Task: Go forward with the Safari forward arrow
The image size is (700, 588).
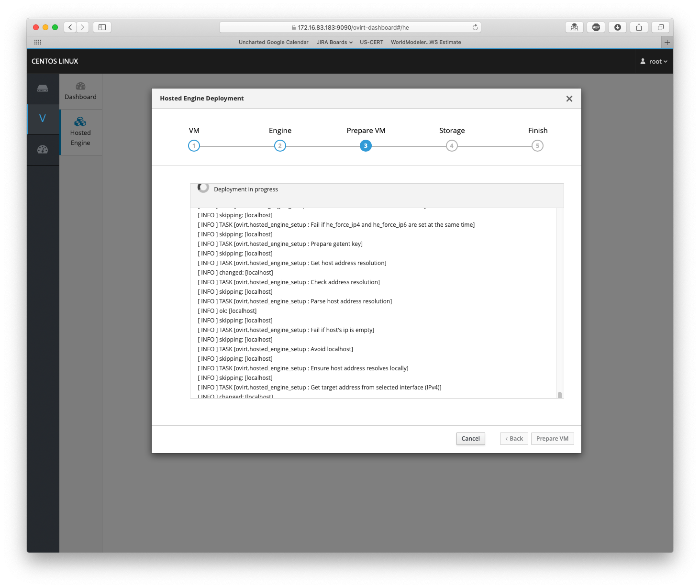Action: click(83, 27)
